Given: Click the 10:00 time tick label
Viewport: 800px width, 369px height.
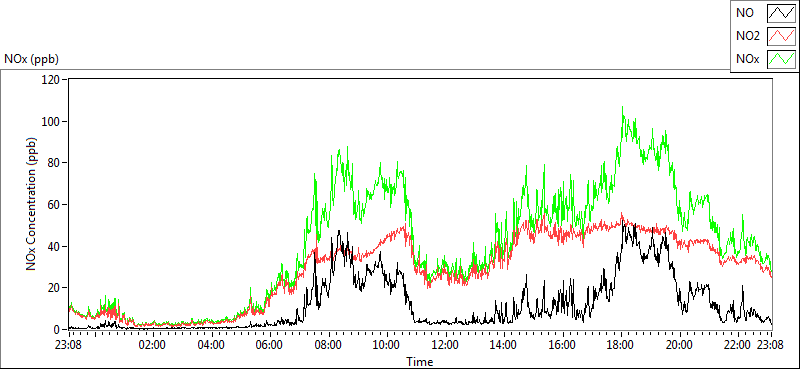Looking at the screenshot, I should [387, 345].
